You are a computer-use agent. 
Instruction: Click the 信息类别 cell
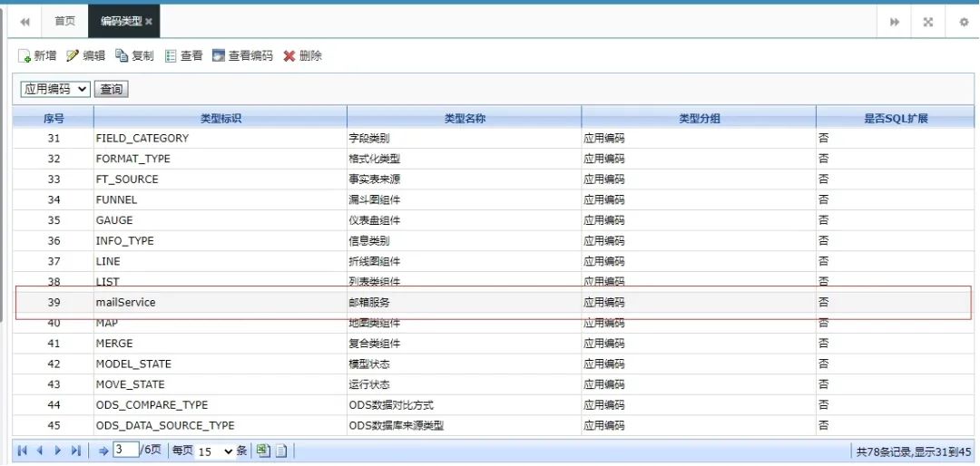pyautogui.click(x=465, y=241)
